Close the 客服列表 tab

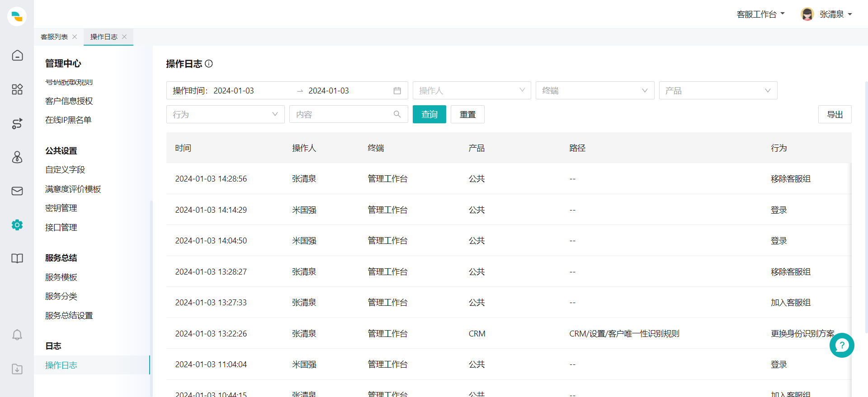click(x=75, y=37)
